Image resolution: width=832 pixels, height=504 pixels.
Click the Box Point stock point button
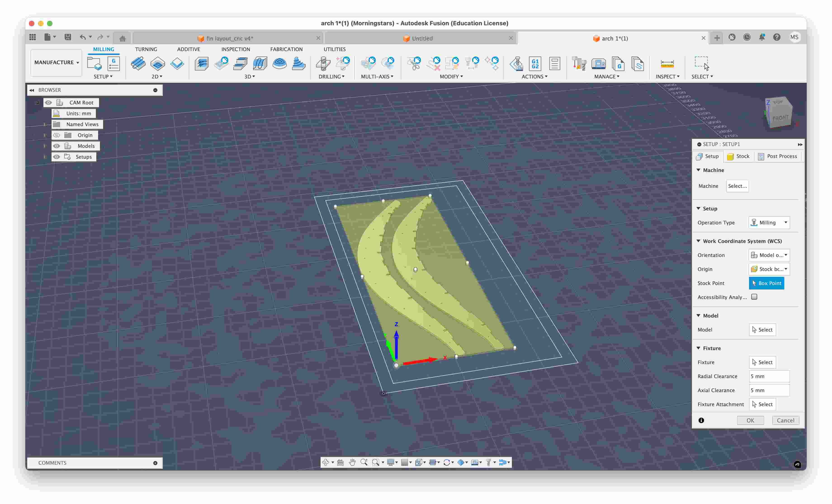(766, 283)
